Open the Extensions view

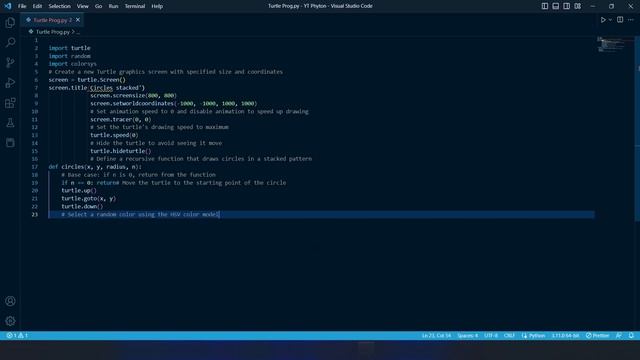tap(10, 103)
